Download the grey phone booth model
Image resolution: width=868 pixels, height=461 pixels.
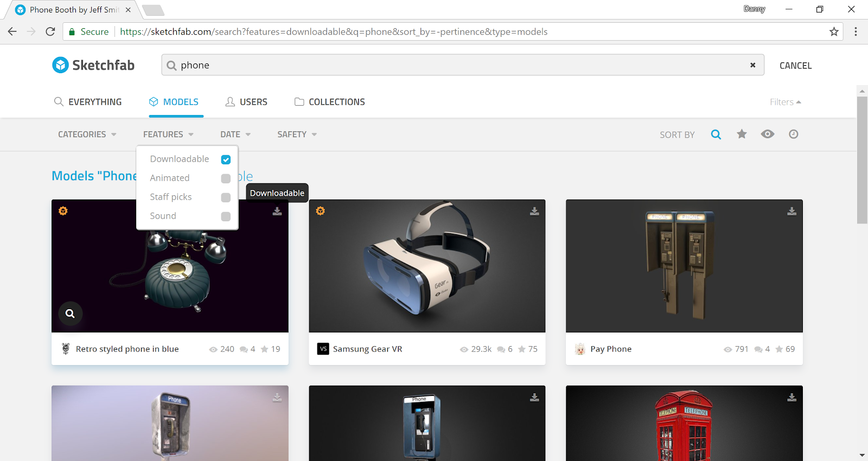[277, 398]
